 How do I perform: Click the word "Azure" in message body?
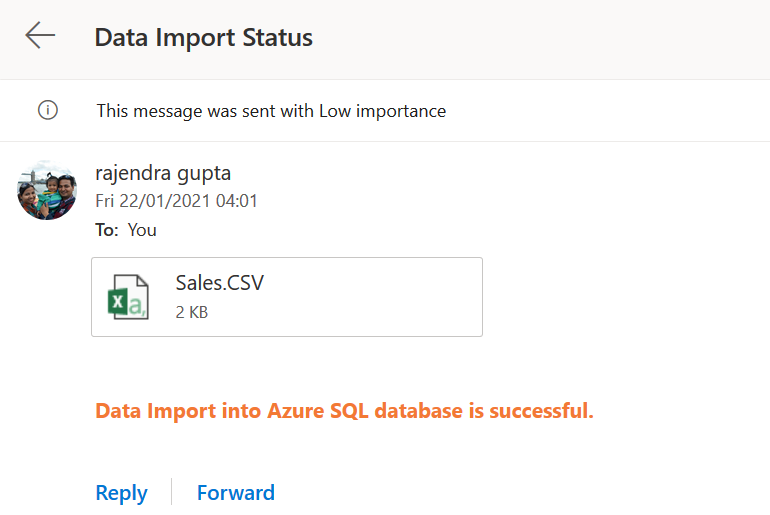click(298, 411)
